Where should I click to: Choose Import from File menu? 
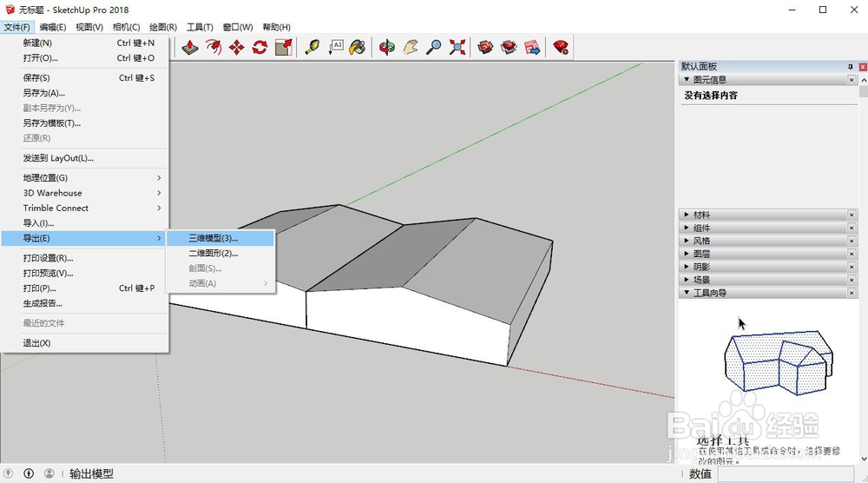click(84, 223)
